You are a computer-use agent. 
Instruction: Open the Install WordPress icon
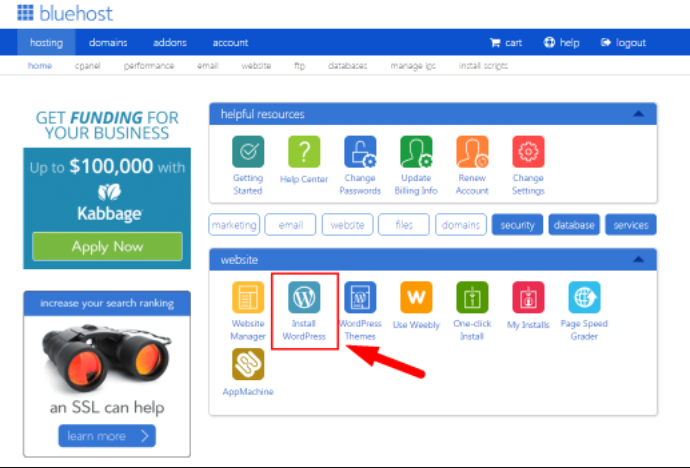point(304,299)
